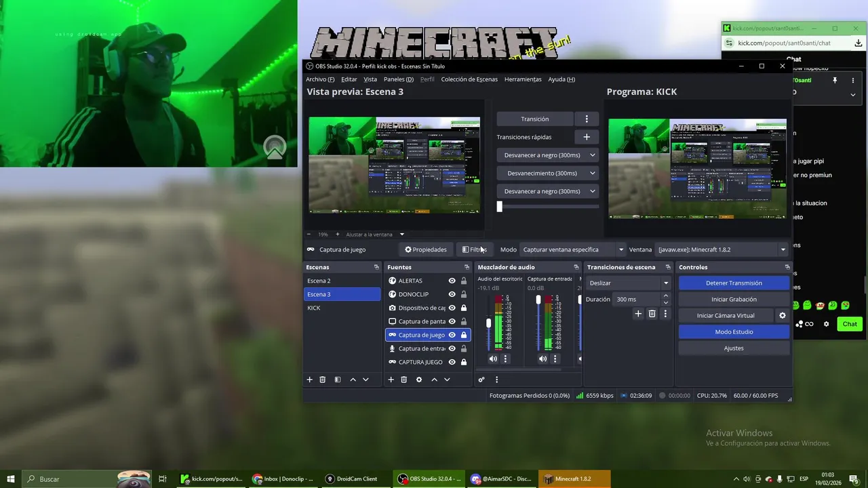Click the Transición button

click(x=534, y=119)
